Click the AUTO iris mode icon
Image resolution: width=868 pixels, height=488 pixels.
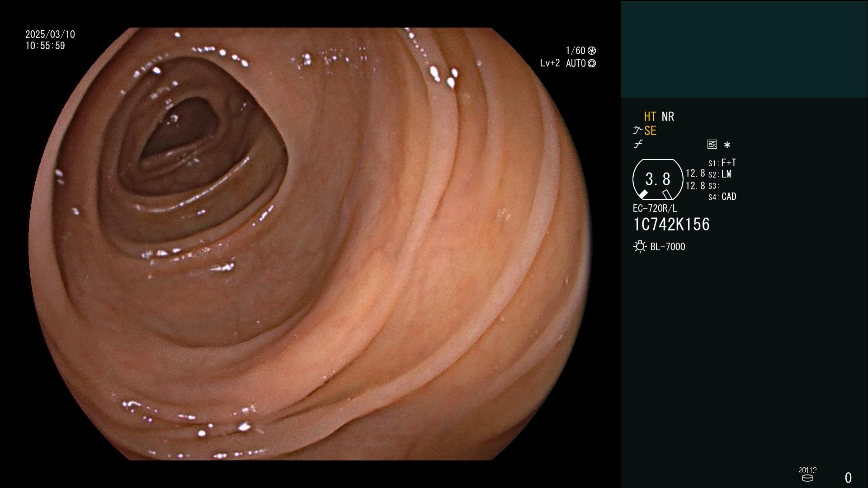tap(592, 63)
